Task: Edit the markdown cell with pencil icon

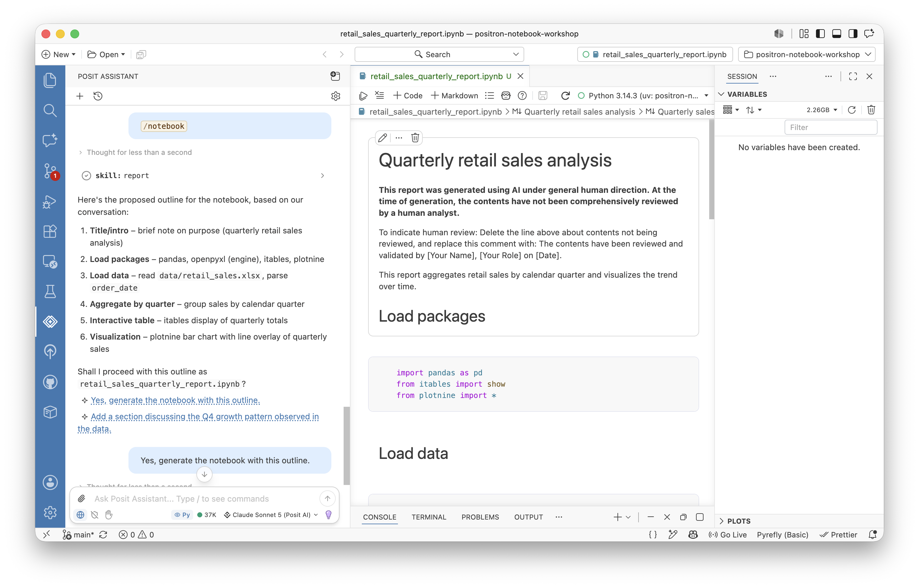Action: 383,138
